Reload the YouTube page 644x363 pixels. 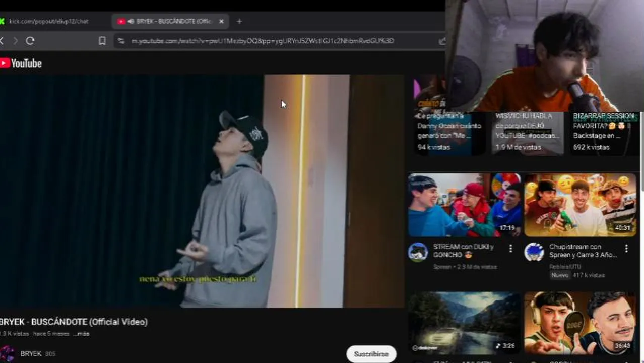coord(30,41)
